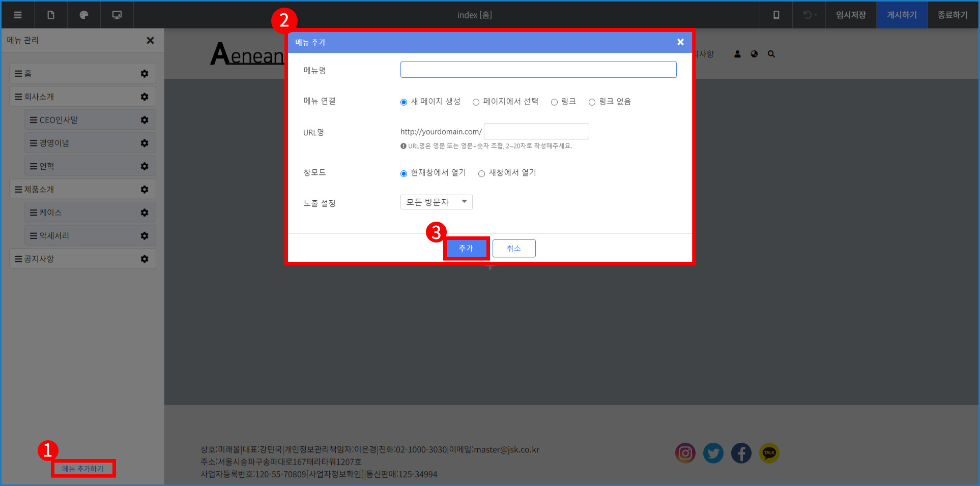This screenshot has width=980, height=486.
Task: Click the page document icon in toolbar
Action: pos(51,15)
